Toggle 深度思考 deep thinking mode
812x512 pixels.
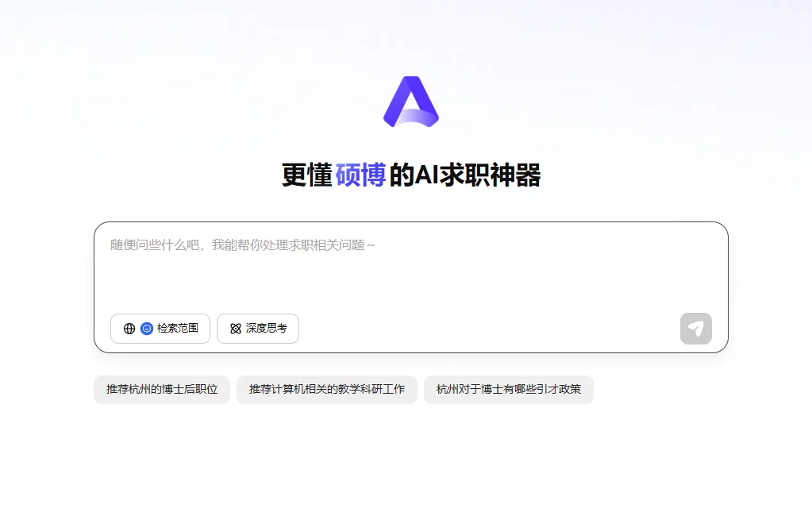tap(258, 329)
